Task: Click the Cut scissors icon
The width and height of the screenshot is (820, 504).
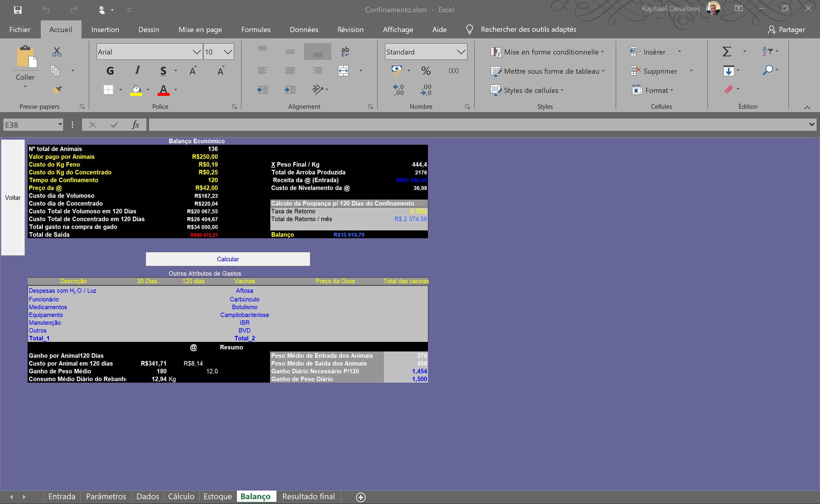Action: coord(57,52)
